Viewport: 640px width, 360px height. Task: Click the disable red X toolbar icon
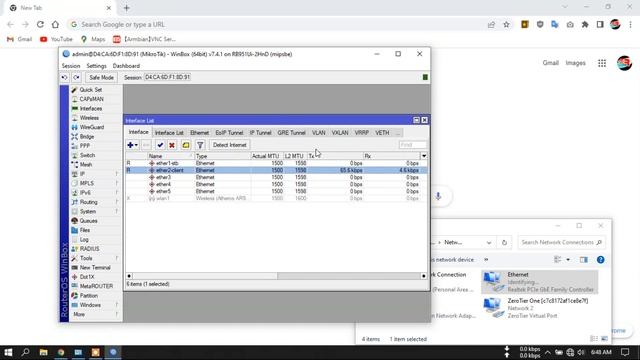pos(172,145)
